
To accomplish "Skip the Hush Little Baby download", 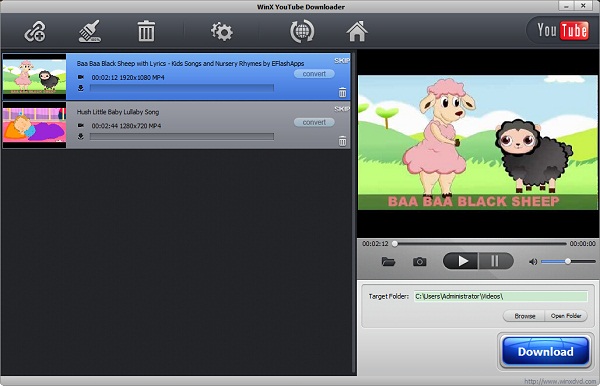I will pos(342,109).
